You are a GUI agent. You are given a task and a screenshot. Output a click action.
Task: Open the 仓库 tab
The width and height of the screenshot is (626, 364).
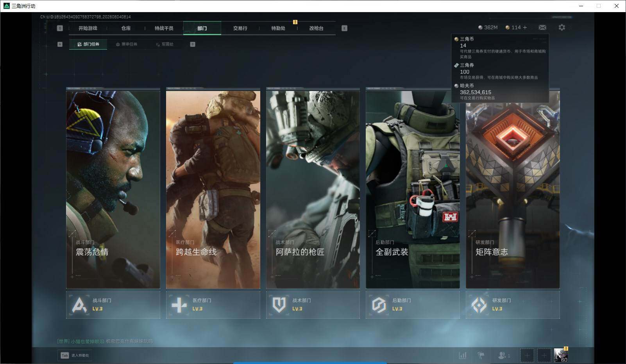[126, 28]
